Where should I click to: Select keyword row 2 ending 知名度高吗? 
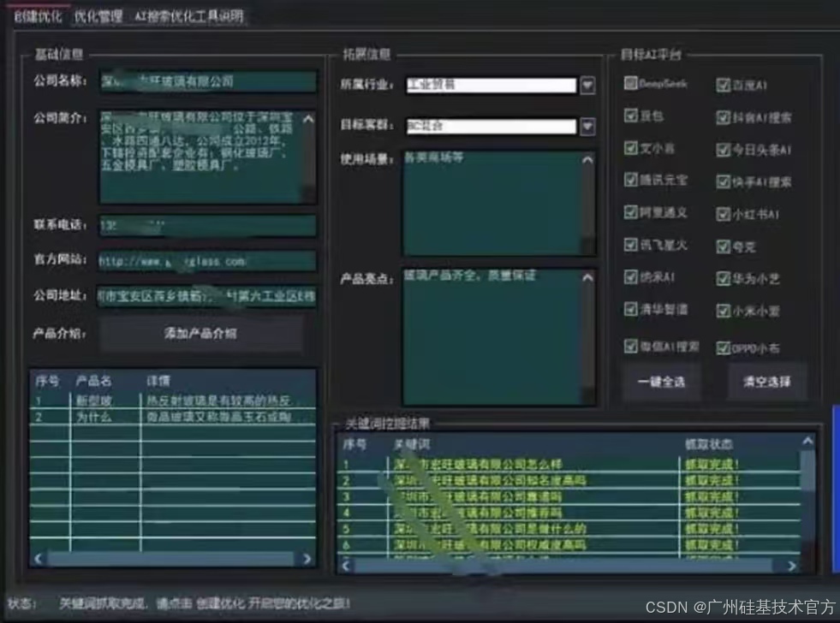point(569,480)
